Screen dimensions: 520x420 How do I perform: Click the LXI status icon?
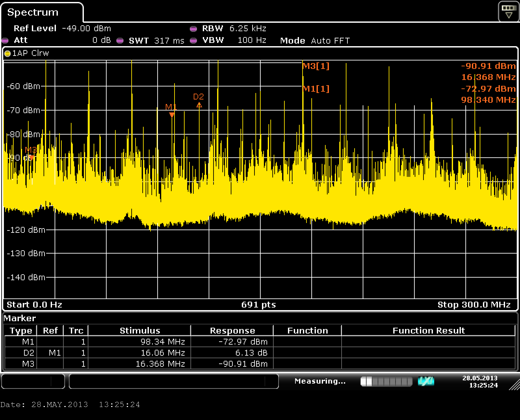[426, 381]
